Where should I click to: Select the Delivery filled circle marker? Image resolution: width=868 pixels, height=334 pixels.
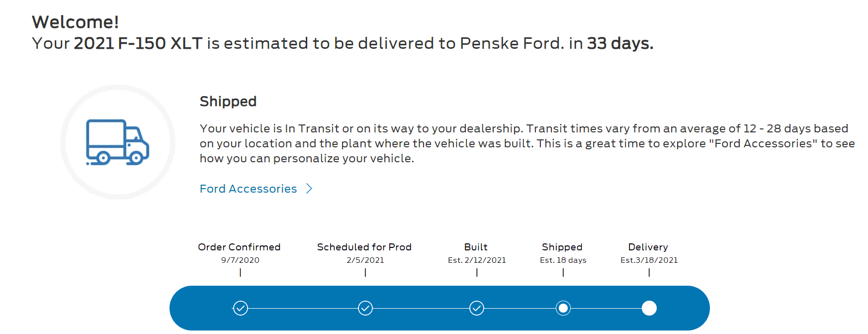pos(649,308)
